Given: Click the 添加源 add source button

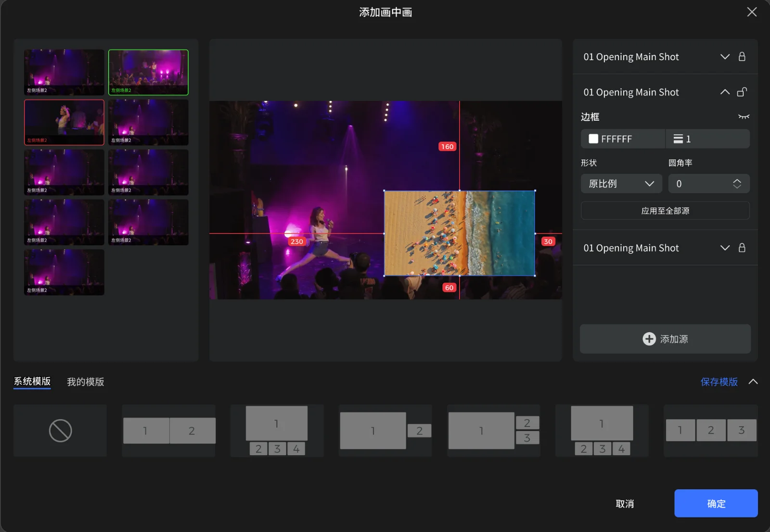Looking at the screenshot, I should [665, 339].
